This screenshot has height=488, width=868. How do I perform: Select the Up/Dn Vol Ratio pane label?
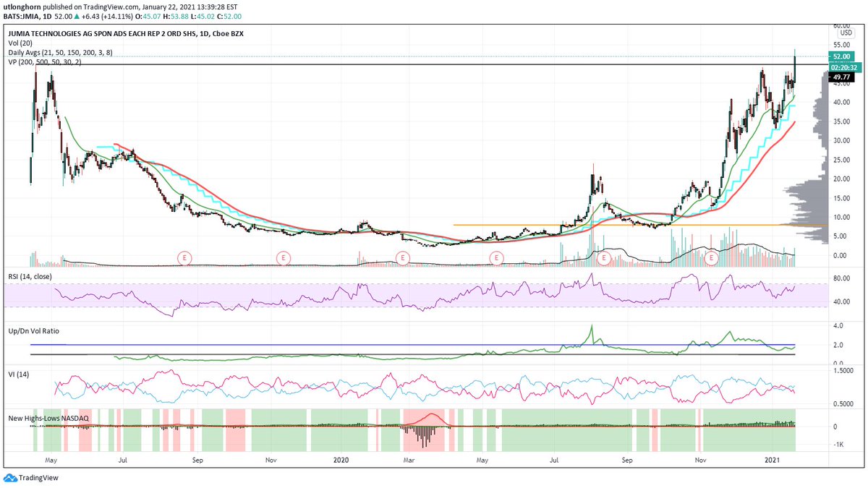pos(34,330)
